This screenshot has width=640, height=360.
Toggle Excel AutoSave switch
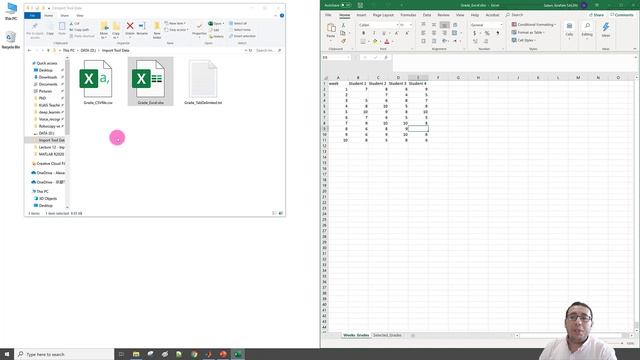pos(346,5)
